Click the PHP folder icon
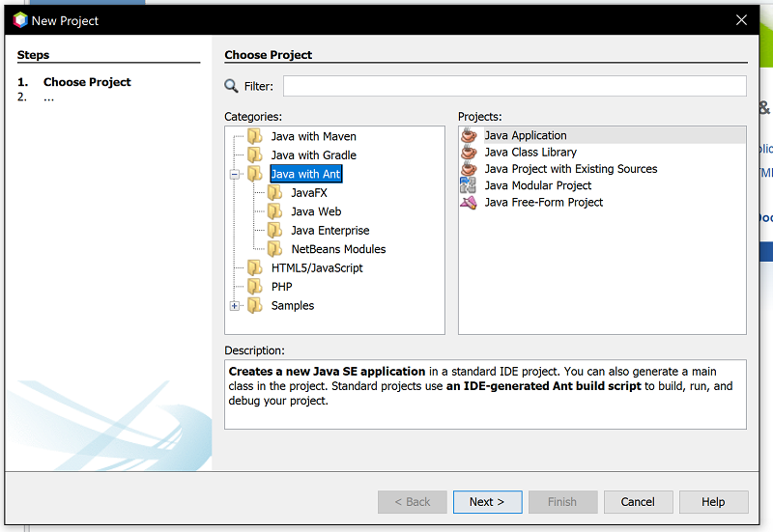This screenshot has height=532, width=773. (x=254, y=286)
